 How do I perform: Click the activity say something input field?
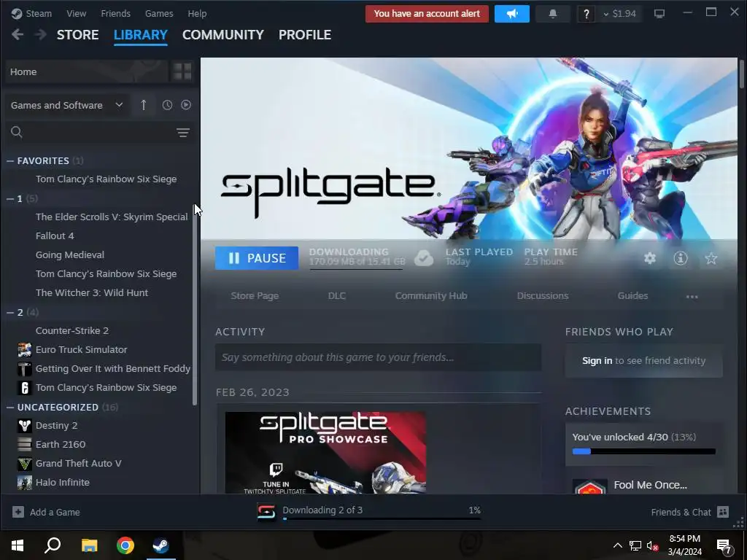379,357
